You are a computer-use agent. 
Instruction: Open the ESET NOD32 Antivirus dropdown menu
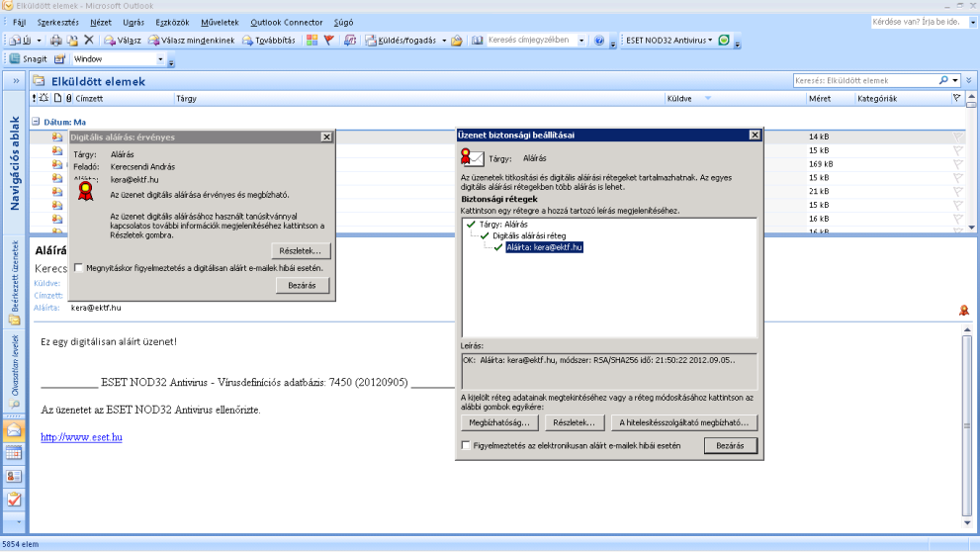[668, 40]
